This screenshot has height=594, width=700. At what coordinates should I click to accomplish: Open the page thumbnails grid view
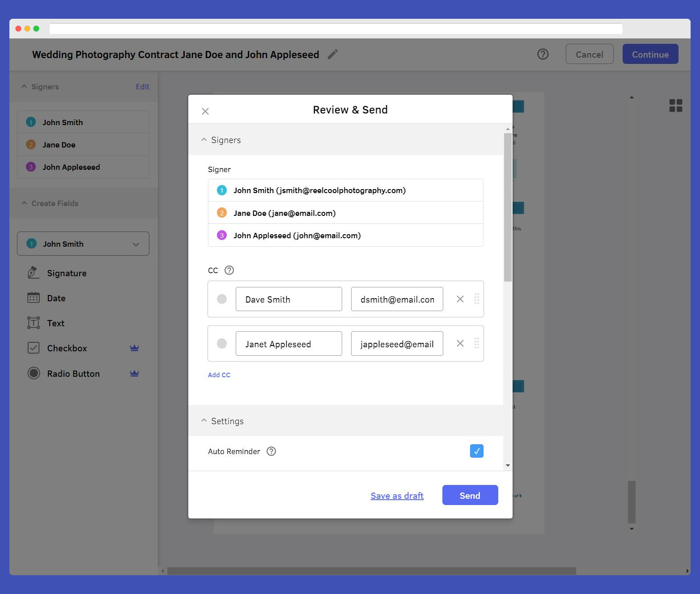click(675, 105)
